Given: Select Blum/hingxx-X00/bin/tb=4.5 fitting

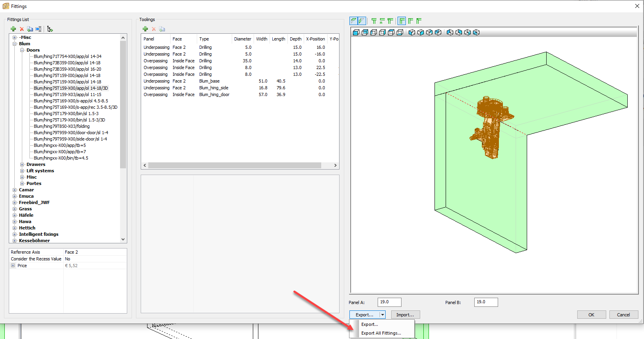Looking at the screenshot, I should (x=61, y=158).
